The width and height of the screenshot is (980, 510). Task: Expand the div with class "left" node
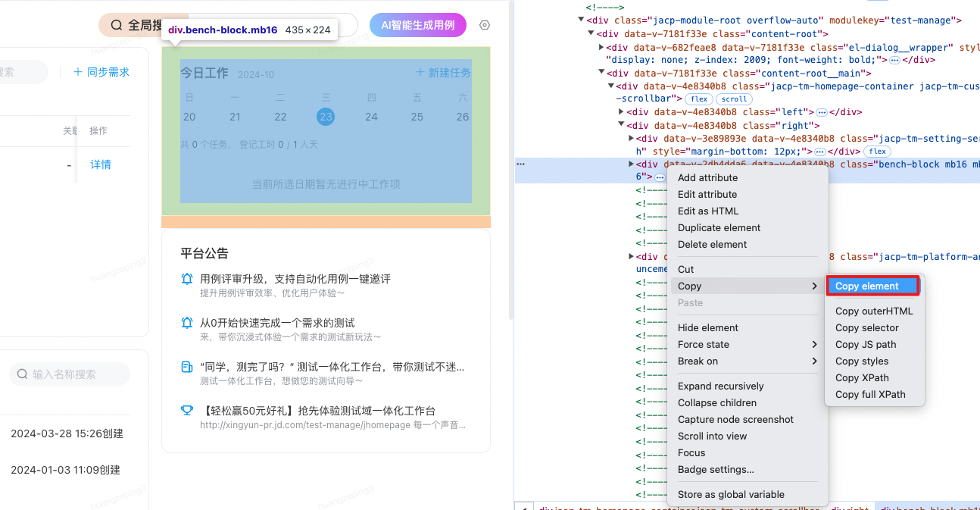point(621,112)
